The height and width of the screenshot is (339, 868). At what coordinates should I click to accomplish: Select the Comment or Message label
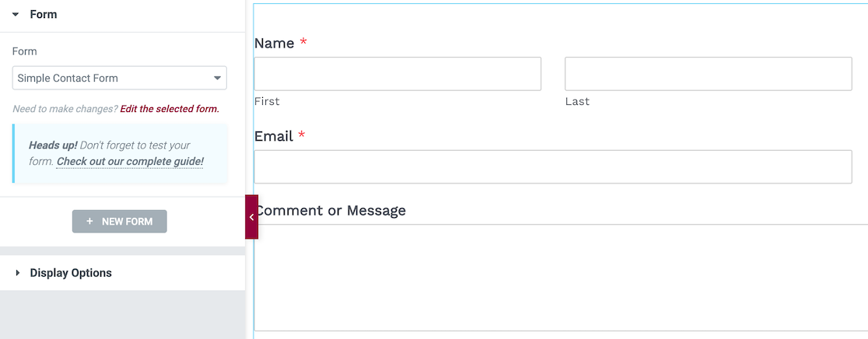point(331,211)
